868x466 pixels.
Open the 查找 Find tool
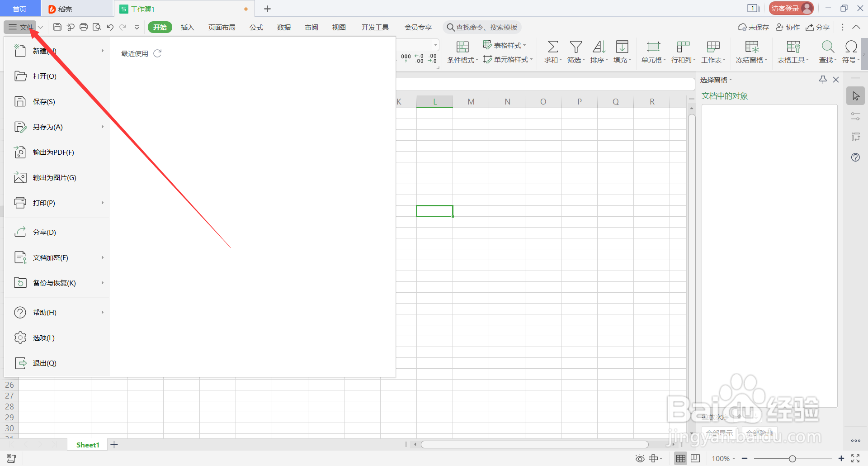[827, 51]
